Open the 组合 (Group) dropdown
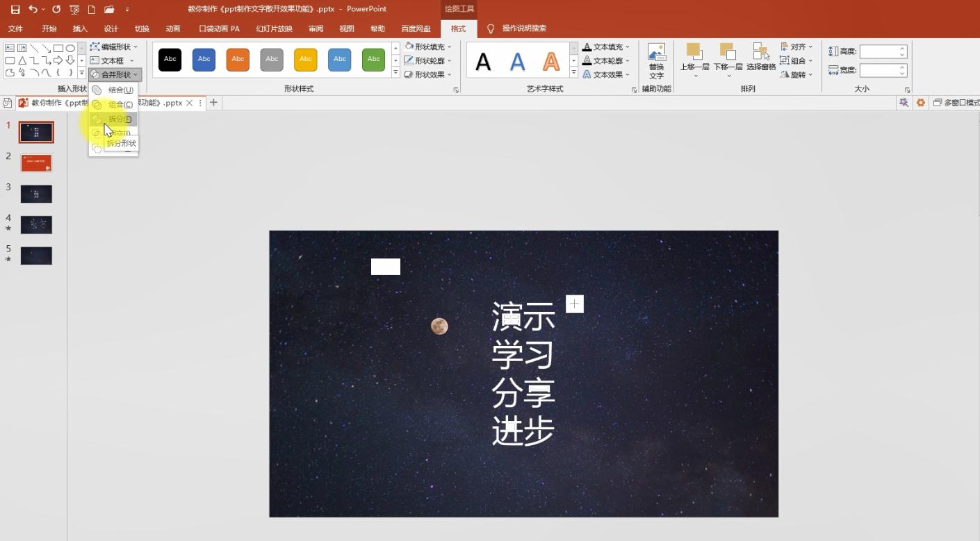980x541 pixels. click(x=797, y=60)
